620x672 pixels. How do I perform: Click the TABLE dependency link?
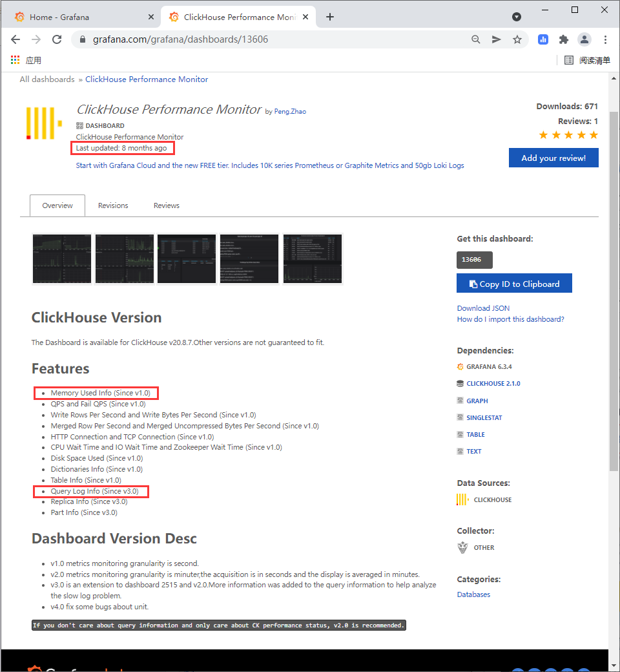(x=475, y=435)
